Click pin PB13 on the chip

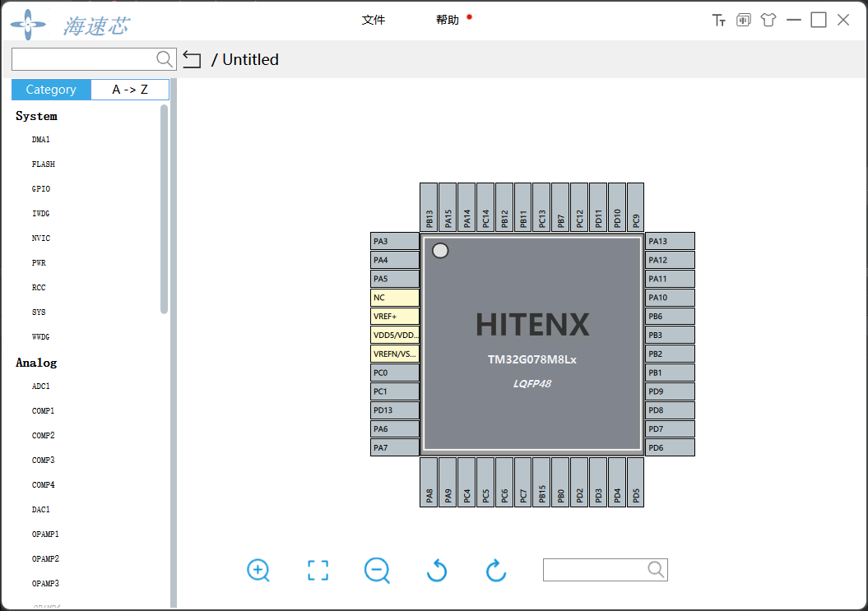429,207
